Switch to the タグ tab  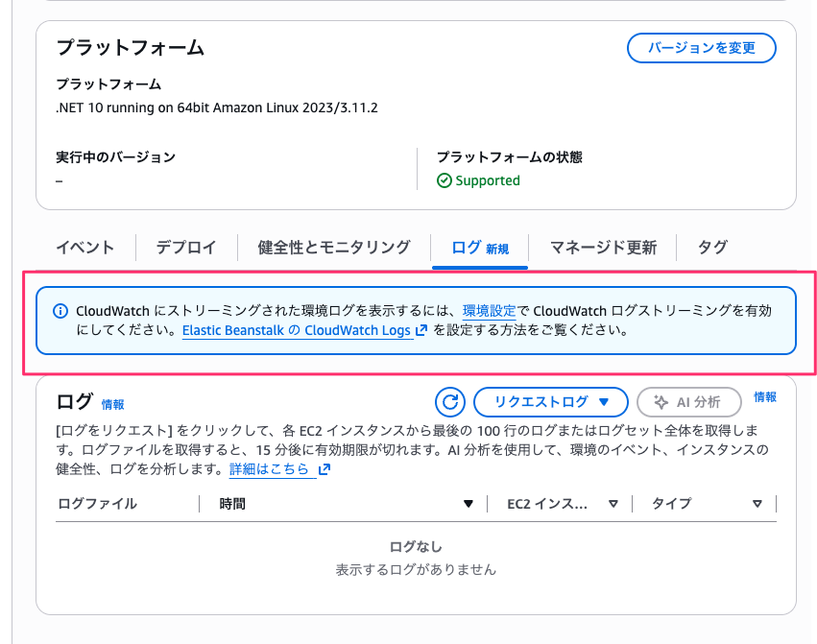[x=712, y=247]
